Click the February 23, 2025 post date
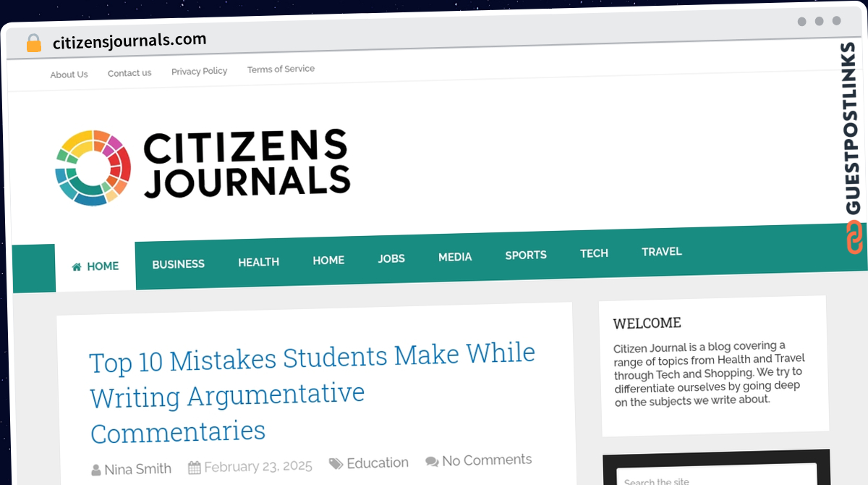 coord(258,466)
